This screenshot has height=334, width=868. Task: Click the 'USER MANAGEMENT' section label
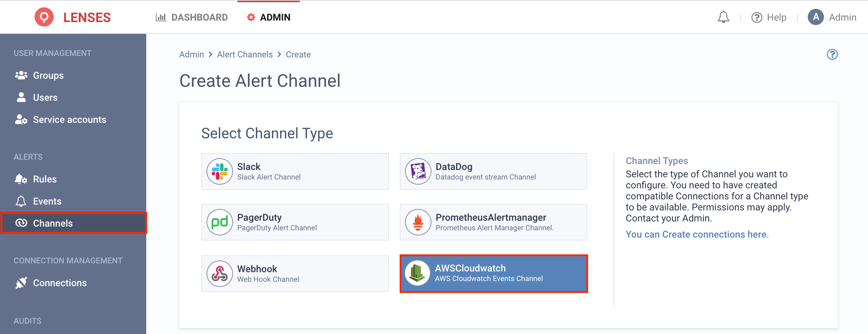[x=53, y=53]
